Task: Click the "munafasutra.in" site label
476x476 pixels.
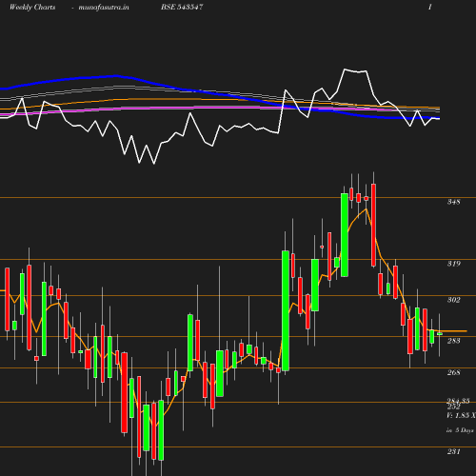Action: click(104, 7)
